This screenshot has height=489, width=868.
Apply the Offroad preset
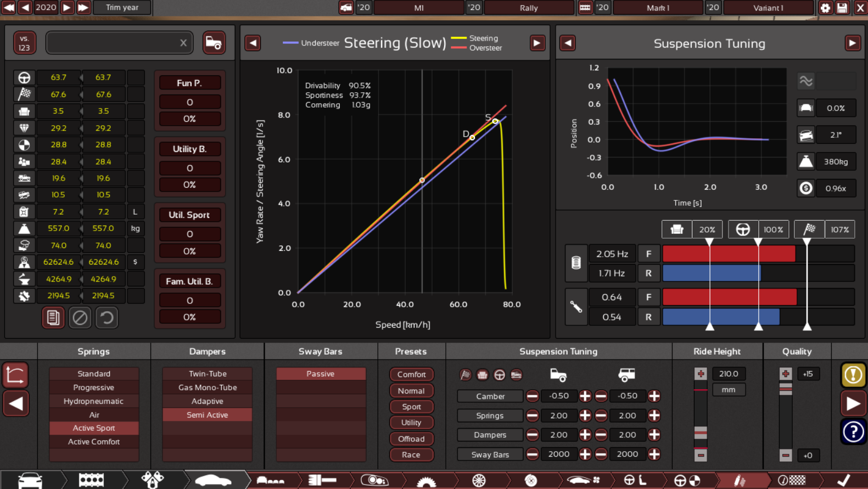coord(411,439)
